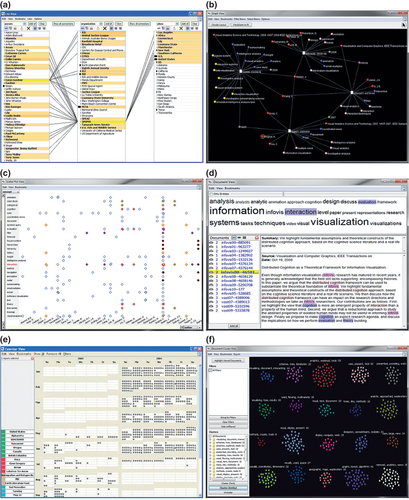409x500 pixels.
Task: Select 'Southern California' in the place list
Action: (179, 53)
